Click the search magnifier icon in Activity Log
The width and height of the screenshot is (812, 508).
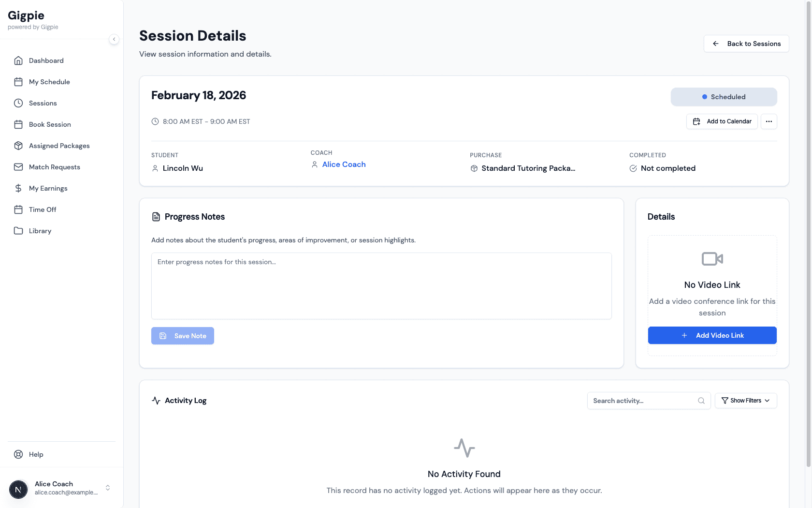coord(701,401)
